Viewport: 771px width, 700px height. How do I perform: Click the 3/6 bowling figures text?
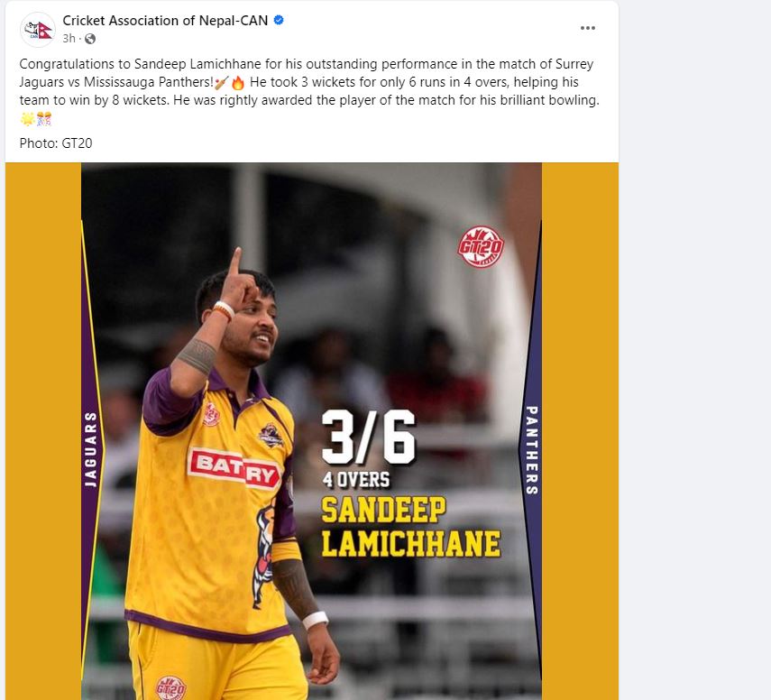[x=368, y=437]
